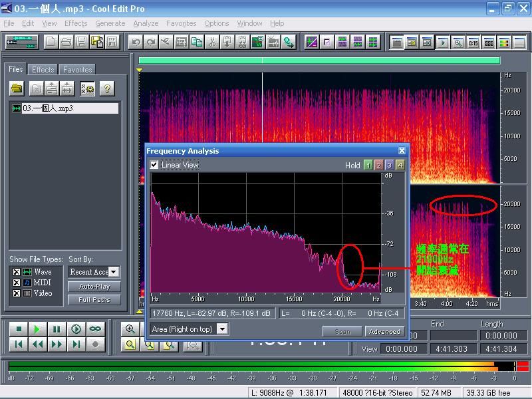The height and width of the screenshot is (399, 532).
Task: Open the Edit menu
Action: coord(28,23)
